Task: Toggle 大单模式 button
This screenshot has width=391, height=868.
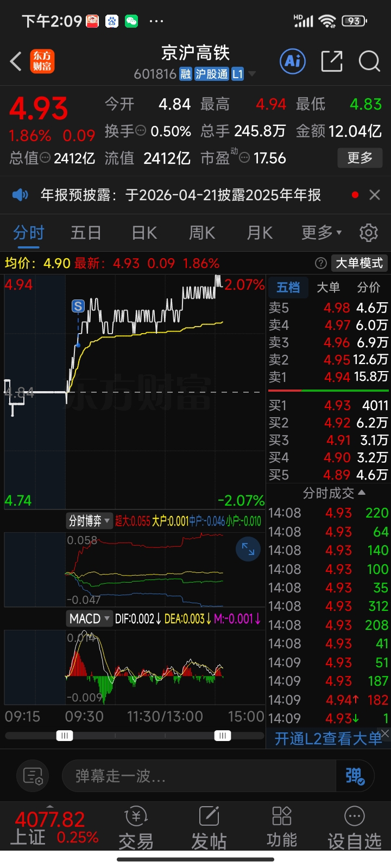Action: point(359,263)
